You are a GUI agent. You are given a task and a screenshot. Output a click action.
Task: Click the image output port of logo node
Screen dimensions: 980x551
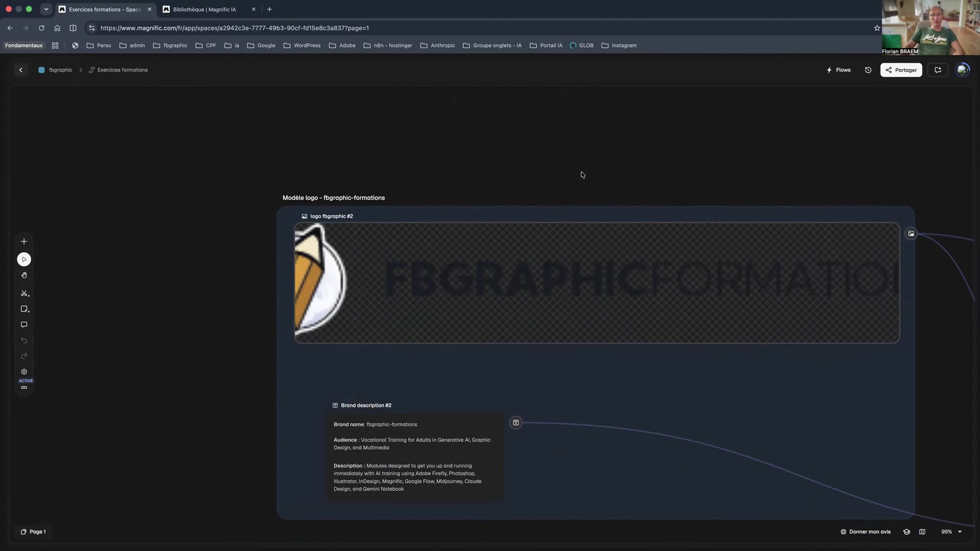tap(911, 234)
